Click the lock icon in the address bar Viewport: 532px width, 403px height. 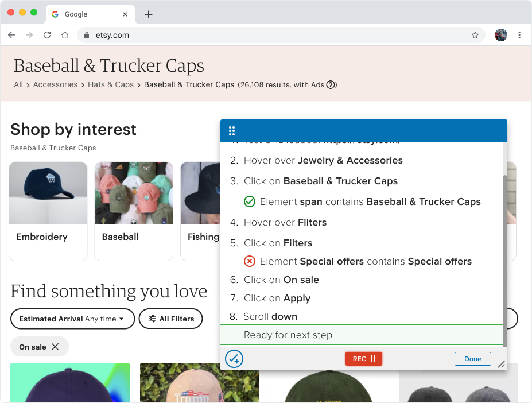(87, 35)
